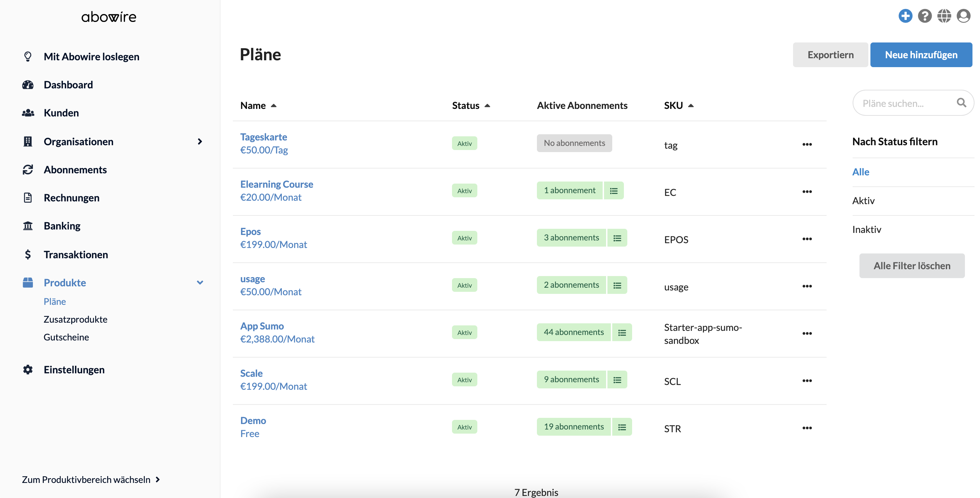Open three-dots menu for Demo row
The height and width of the screenshot is (498, 980).
coord(807,428)
